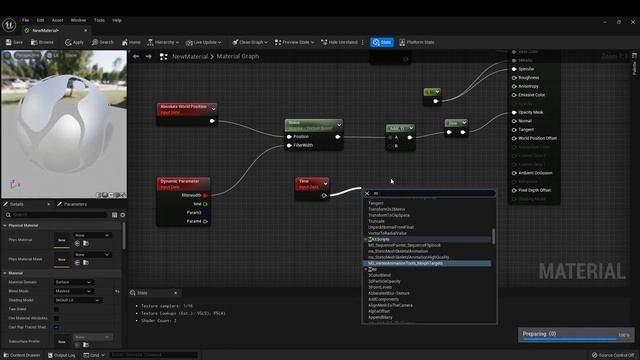Open the Phys Material asset dropdown
Viewport: 640px width, 360px height.
(x=92, y=236)
